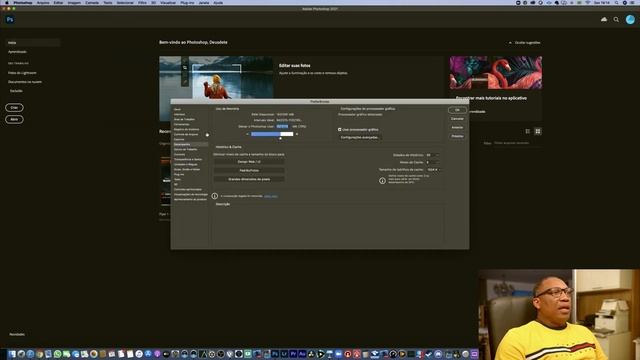640x360 pixels.
Task: Select Geral in Preferences sidebar
Action: 177,109
